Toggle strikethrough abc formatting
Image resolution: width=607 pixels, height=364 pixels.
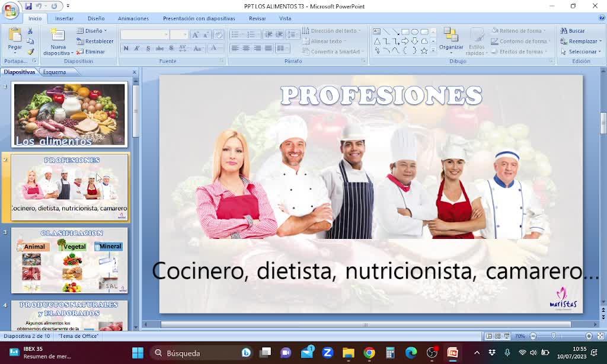coord(159,49)
